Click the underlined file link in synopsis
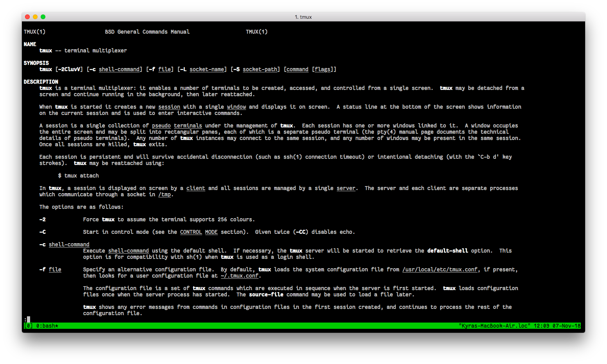The image size is (607, 364). click(x=165, y=69)
